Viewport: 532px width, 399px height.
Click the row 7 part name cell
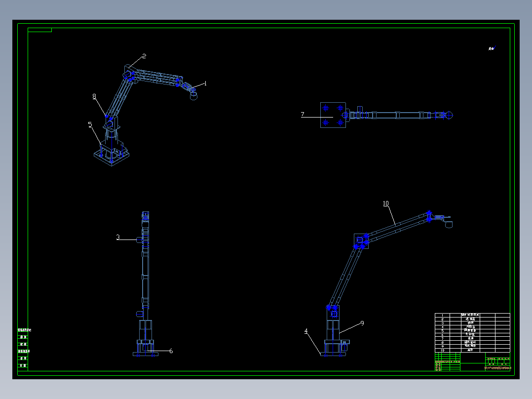click(x=470, y=339)
